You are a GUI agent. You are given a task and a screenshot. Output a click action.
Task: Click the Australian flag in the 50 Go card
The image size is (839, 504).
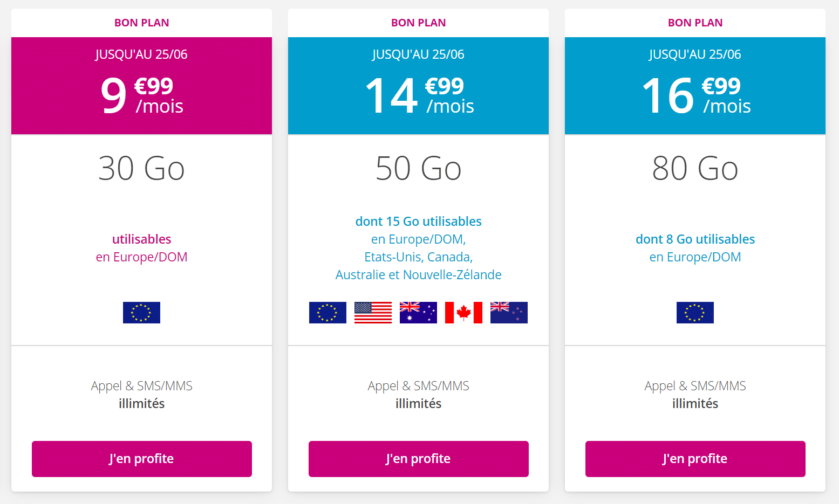[x=418, y=313]
